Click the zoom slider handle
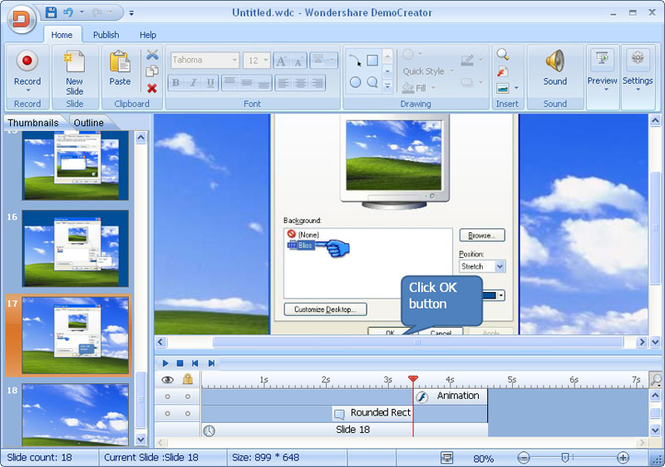Viewport: 665px width, 467px height. (x=565, y=458)
